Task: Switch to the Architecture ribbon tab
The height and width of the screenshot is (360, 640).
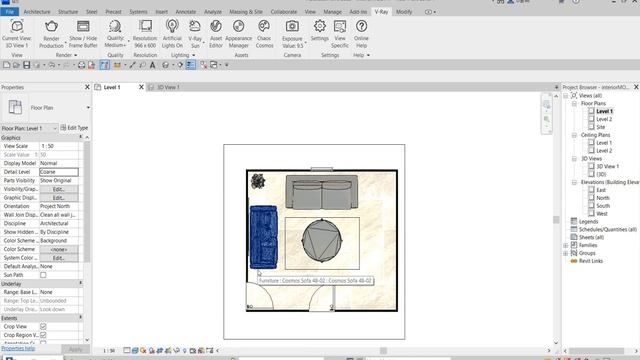Action: point(37,12)
